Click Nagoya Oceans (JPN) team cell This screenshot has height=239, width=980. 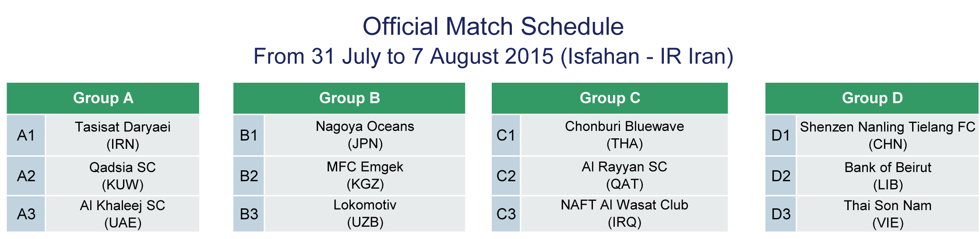pos(365,135)
